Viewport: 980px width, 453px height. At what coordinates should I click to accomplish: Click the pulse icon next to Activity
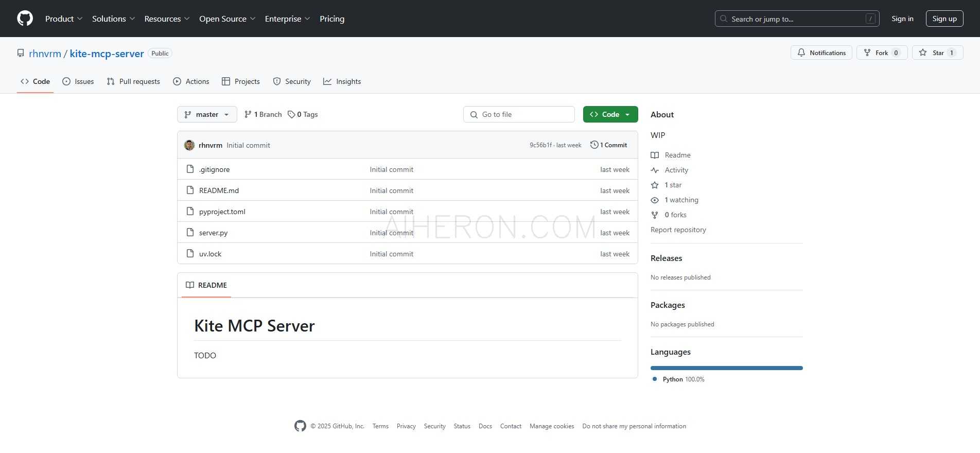[655, 170]
